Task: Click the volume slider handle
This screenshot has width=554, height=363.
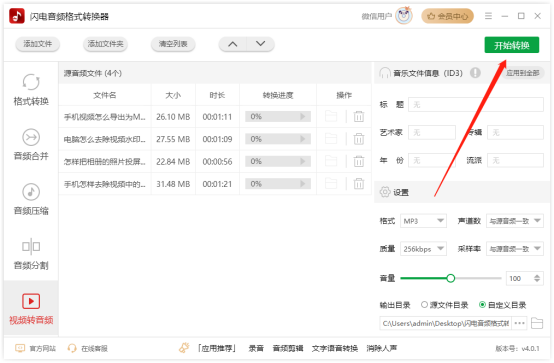Action: [x=450, y=278]
